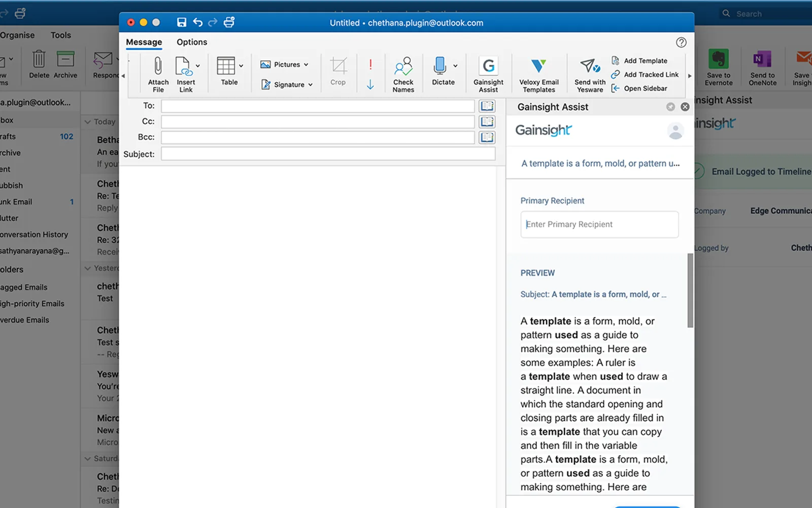The height and width of the screenshot is (508, 812).
Task: Click the Crop tool icon
Action: (338, 66)
